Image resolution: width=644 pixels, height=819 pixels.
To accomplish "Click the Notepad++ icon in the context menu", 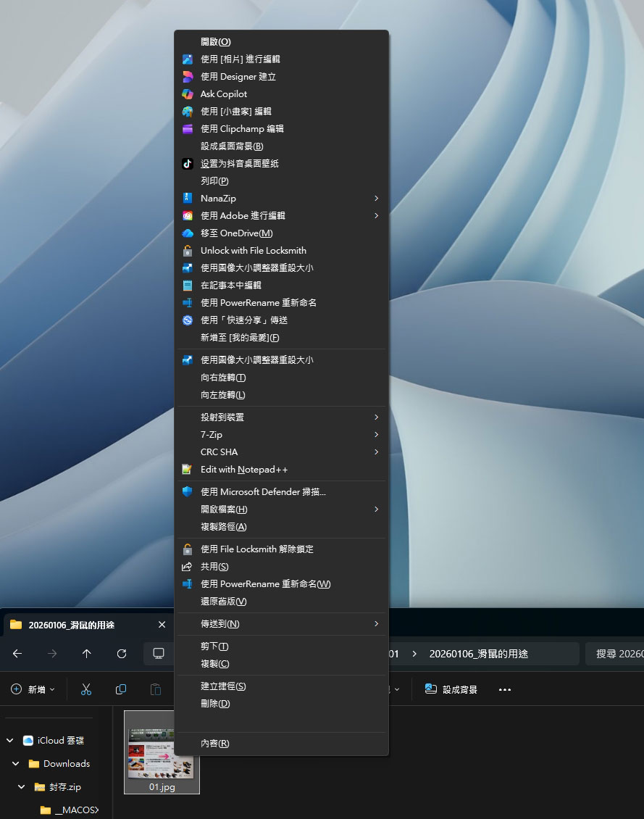I will tap(188, 470).
